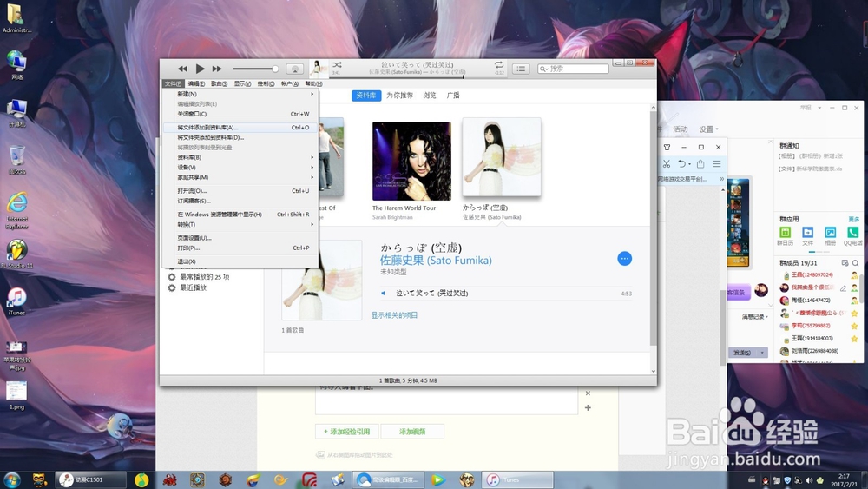This screenshot has width=868, height=489.
Task: Click the now playing album art thumbnail
Action: tap(319, 69)
